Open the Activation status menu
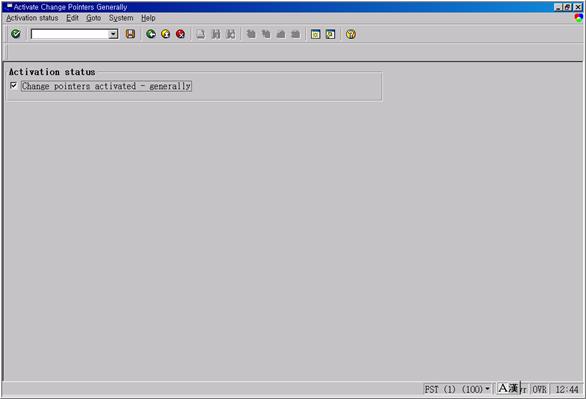This screenshot has width=586, height=399. (x=32, y=18)
